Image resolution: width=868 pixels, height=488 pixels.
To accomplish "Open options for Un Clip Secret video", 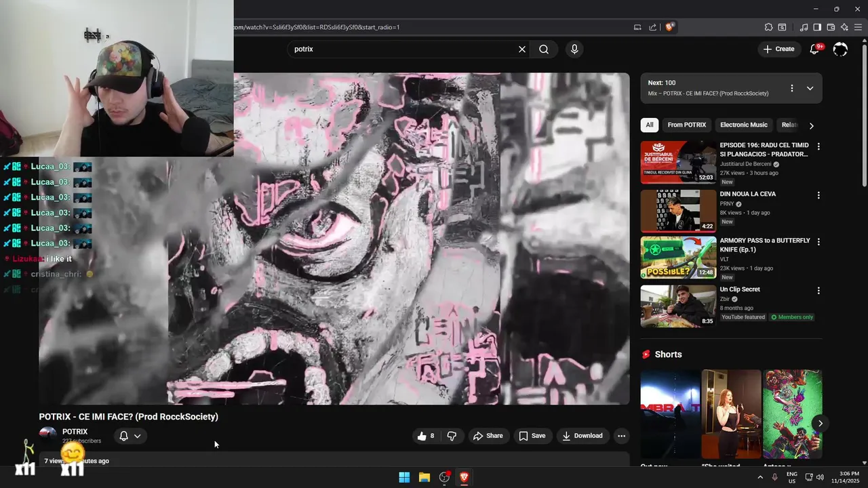I will click(818, 291).
